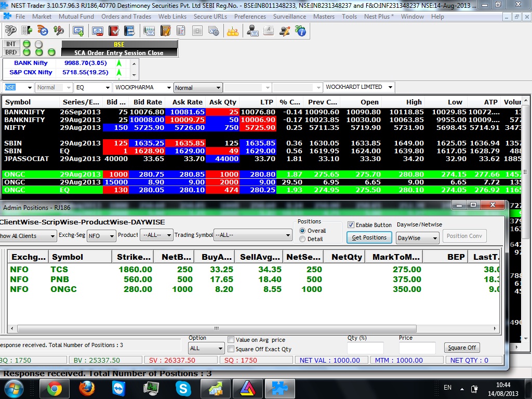The image size is (532, 399).
Task: Click the orange feed refresh toolbar icon
Action: tap(43, 31)
